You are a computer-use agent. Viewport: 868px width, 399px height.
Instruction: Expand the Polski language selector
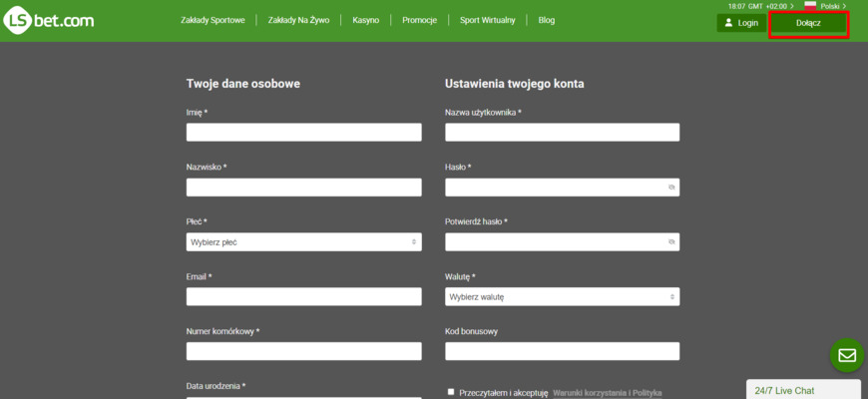[x=833, y=6]
